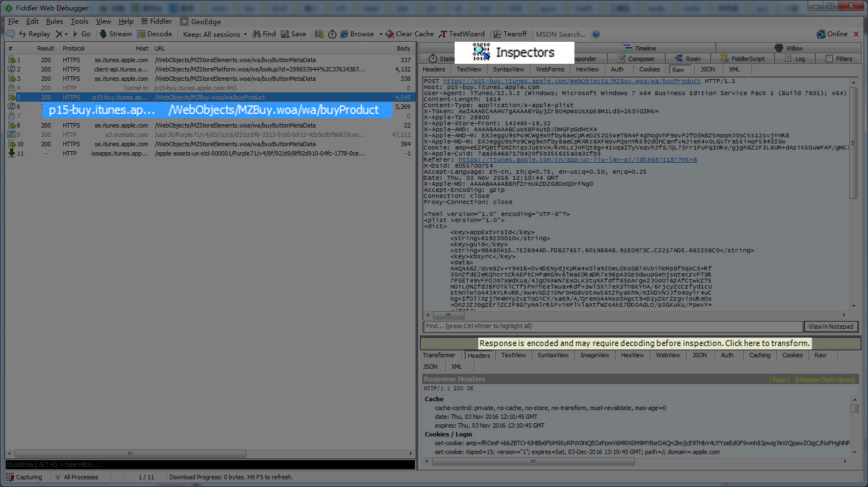The width and height of the screenshot is (868, 487).
Task: Select request SyntaxView inspector tab
Action: tap(508, 69)
